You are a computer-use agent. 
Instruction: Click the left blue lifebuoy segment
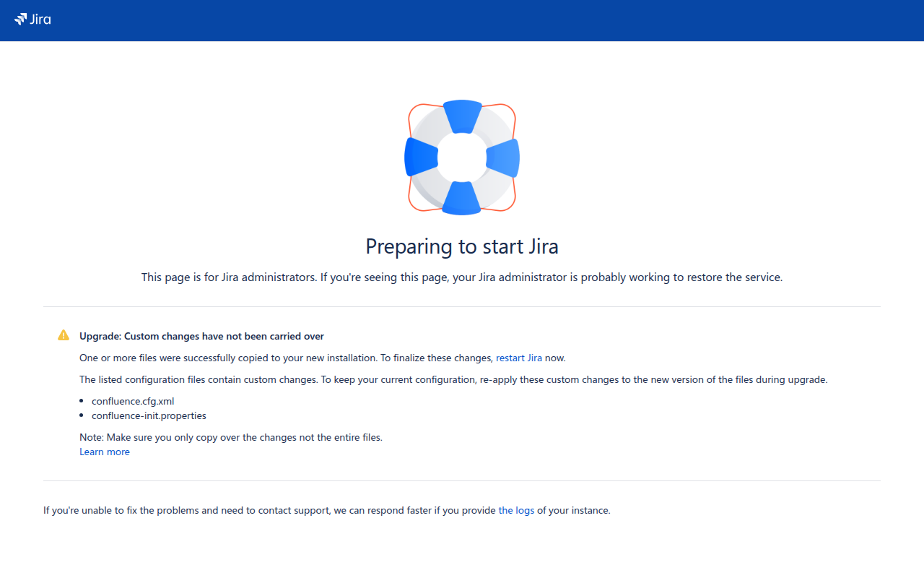421,157
